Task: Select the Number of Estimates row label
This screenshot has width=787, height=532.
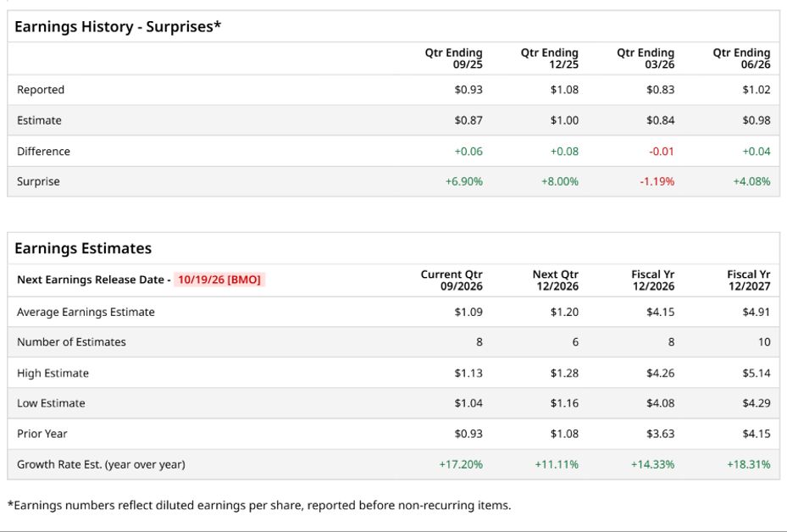Action: coord(71,341)
